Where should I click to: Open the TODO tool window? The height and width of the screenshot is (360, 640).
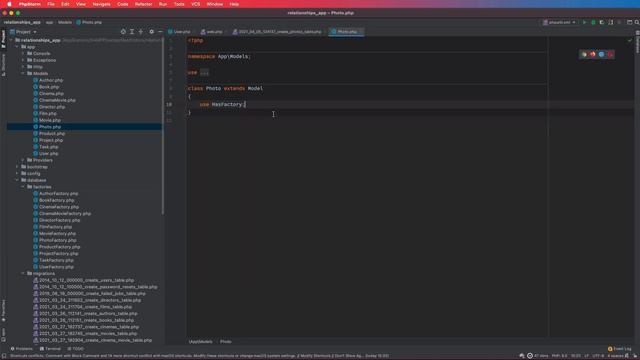pos(76,349)
